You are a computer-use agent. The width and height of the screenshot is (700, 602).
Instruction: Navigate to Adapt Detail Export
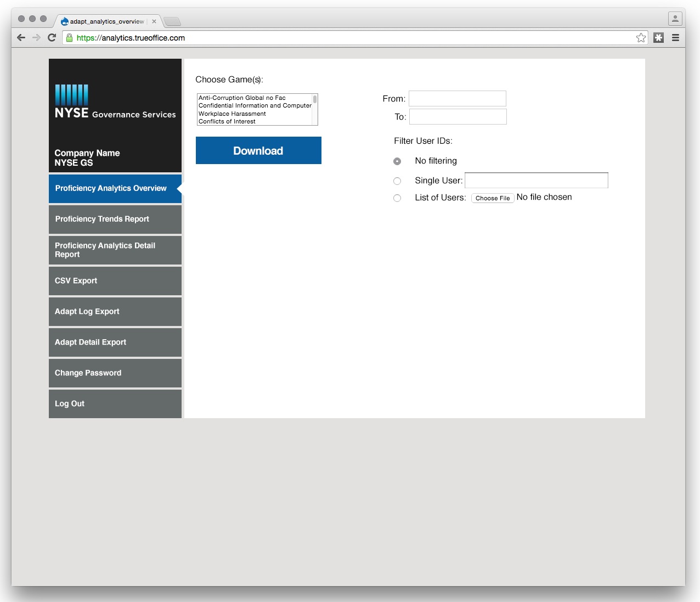[115, 342]
